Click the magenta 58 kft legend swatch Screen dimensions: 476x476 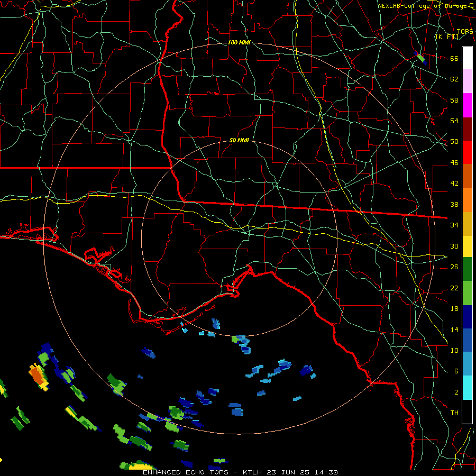tap(467, 105)
